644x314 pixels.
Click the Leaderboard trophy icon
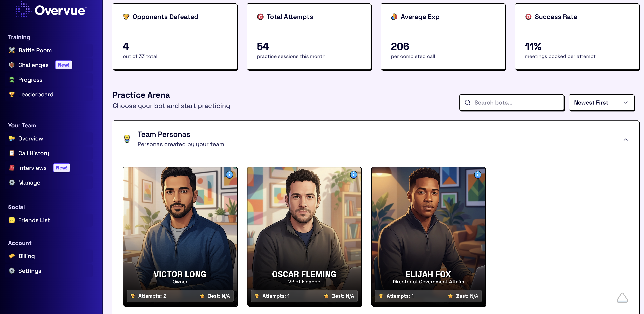tap(12, 95)
